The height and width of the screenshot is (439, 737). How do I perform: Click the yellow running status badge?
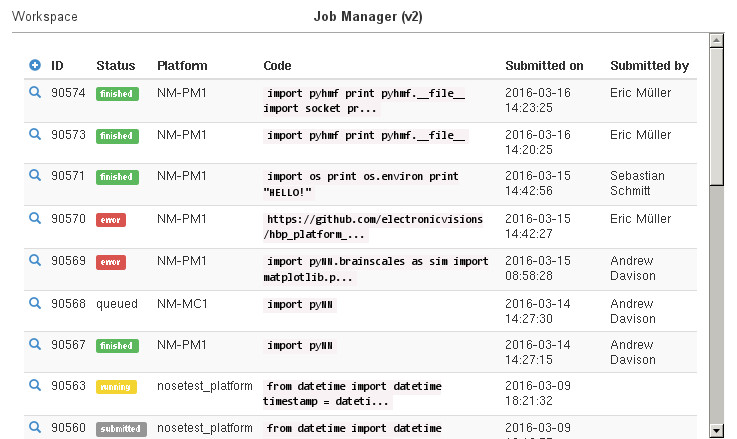tap(115, 386)
